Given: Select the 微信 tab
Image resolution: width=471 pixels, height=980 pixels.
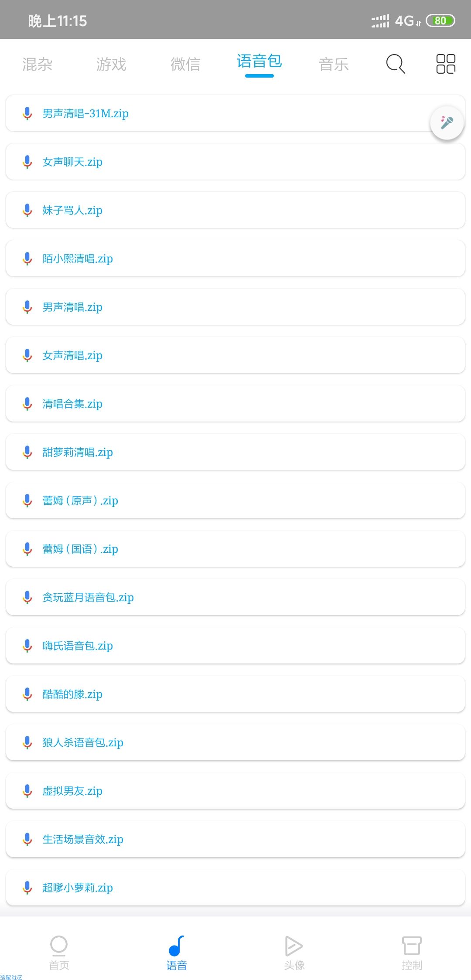Looking at the screenshot, I should pos(185,65).
